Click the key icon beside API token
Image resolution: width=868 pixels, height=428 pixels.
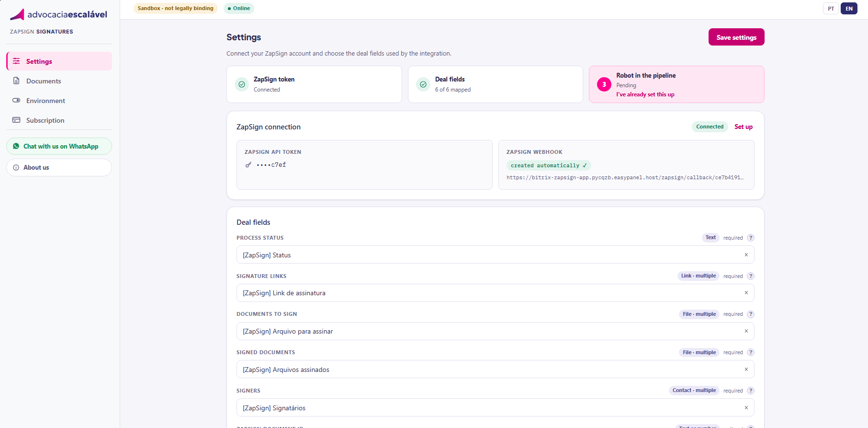[248, 165]
